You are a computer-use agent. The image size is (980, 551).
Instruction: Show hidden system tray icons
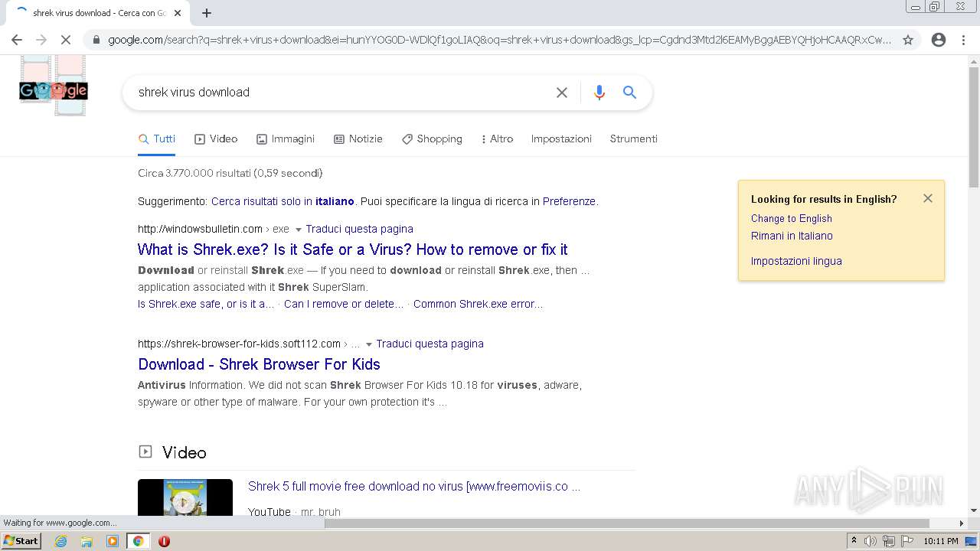pyautogui.click(x=854, y=541)
